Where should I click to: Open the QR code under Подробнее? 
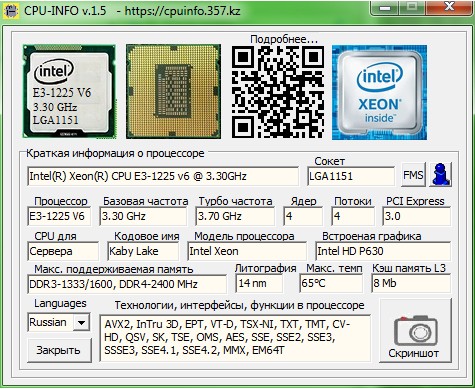tap(278, 92)
